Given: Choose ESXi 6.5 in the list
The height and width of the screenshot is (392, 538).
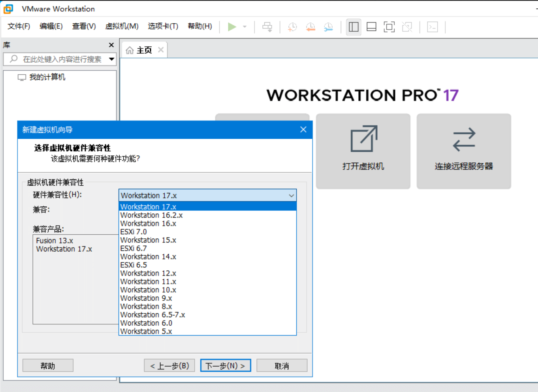Looking at the screenshot, I should tap(208, 265).
